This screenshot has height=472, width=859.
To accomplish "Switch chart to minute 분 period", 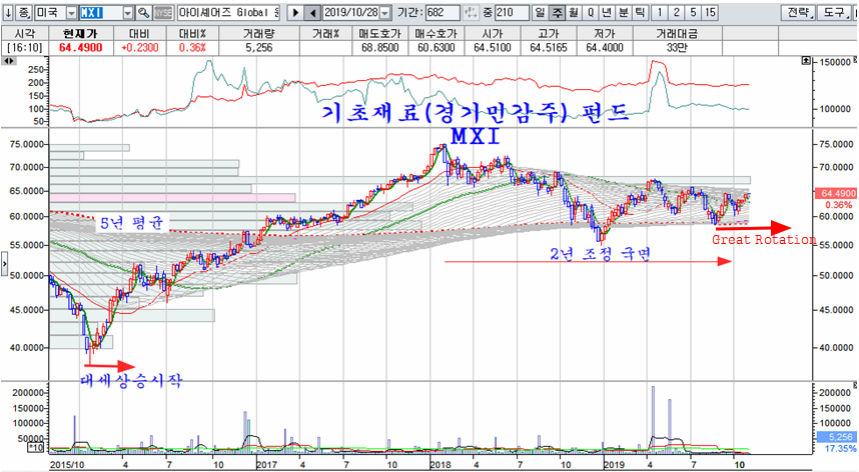I will coord(623,13).
